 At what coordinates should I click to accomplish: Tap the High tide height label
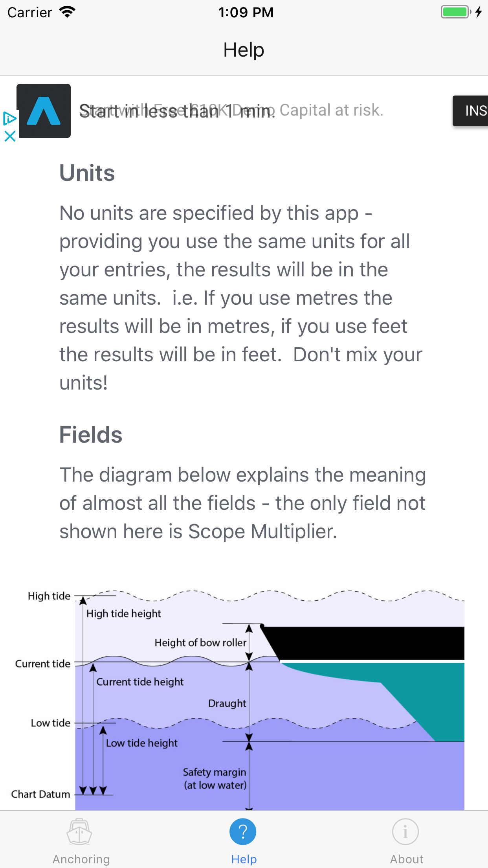click(123, 614)
